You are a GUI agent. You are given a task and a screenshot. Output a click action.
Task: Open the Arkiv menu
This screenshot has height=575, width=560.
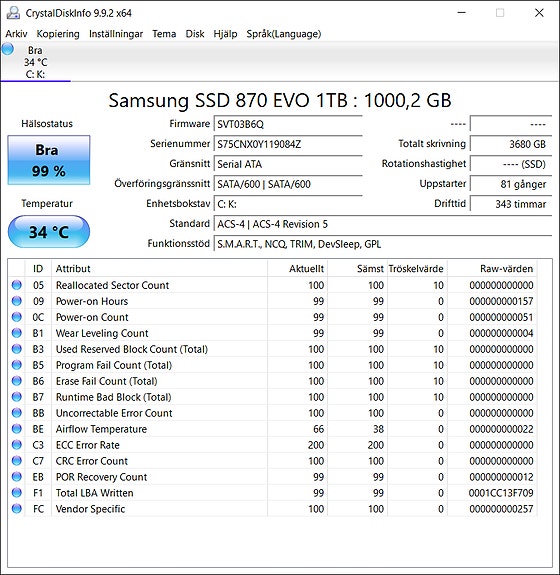[16, 34]
